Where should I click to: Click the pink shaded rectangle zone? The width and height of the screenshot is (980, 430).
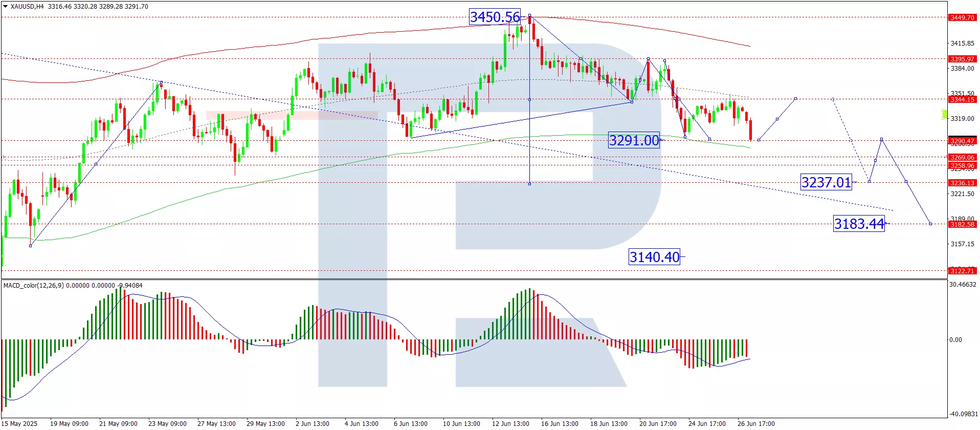tap(292, 115)
